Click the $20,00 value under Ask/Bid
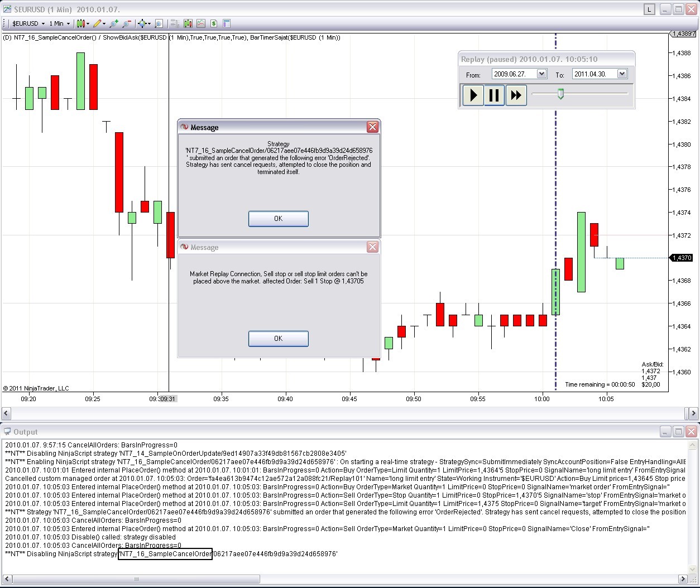This screenshot has height=588, width=700. click(650, 384)
